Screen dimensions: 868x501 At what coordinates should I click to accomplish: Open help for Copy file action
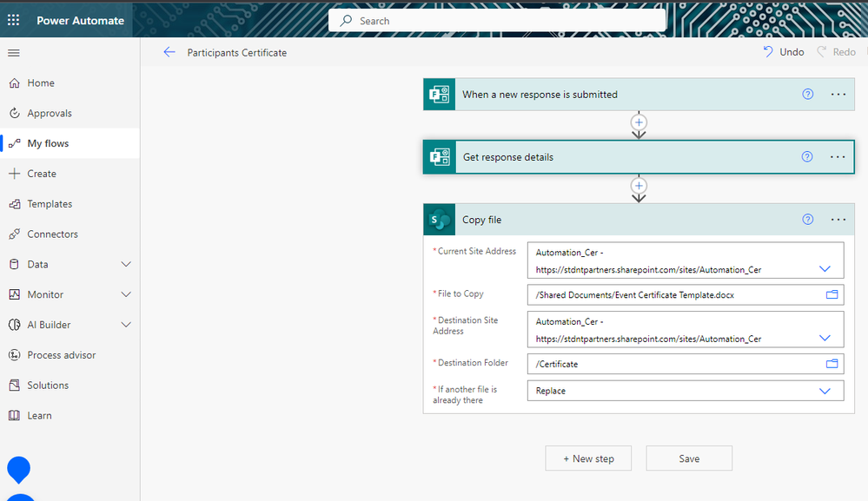[808, 220]
